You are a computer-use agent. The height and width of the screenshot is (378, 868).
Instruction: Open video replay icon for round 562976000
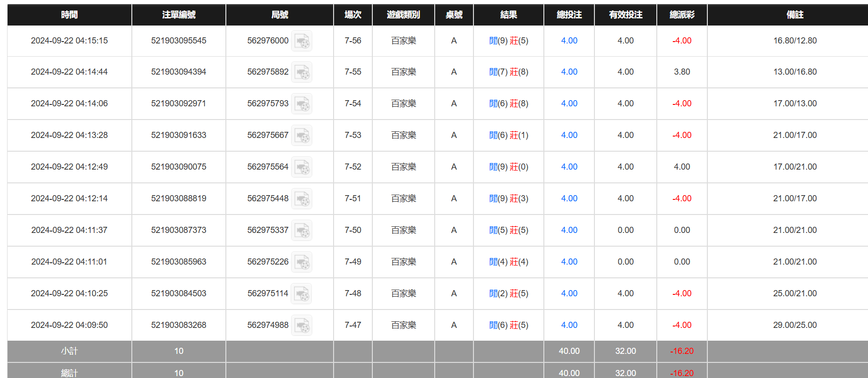[301, 41]
